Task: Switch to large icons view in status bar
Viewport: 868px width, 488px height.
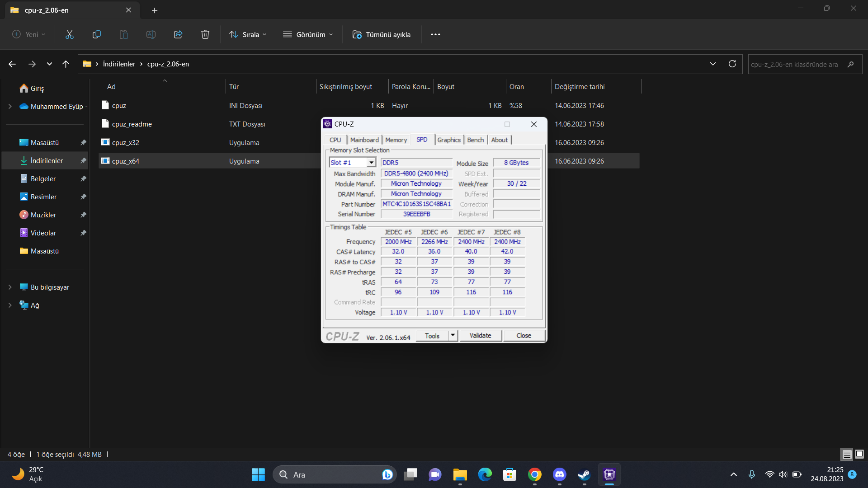Action: coord(859,454)
